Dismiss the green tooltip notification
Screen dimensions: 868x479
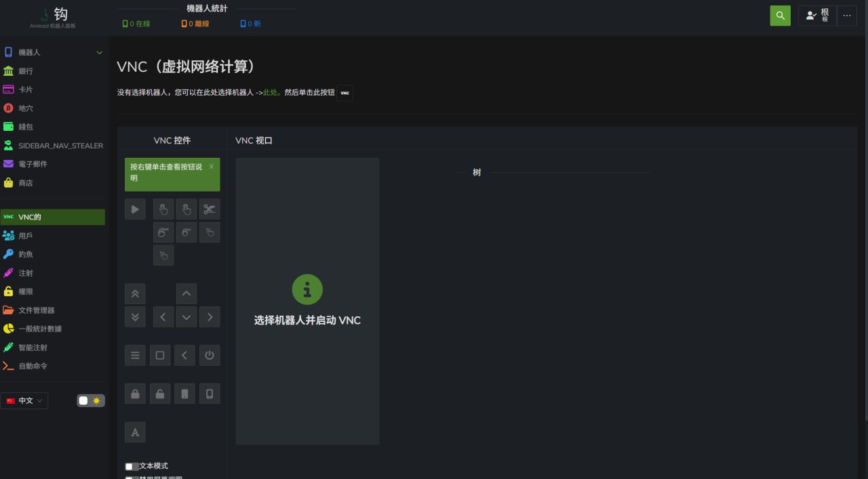click(211, 167)
